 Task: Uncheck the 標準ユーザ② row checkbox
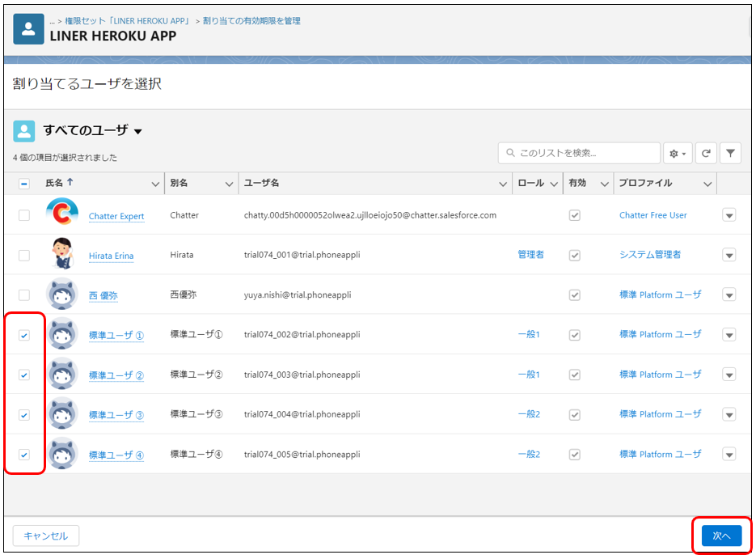[x=24, y=375]
